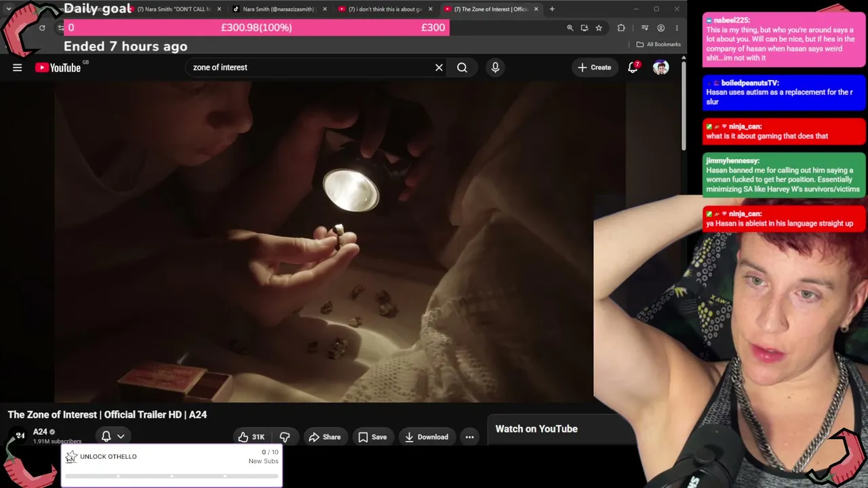The height and width of the screenshot is (488, 868).
Task: Click ninja_can's 'Hasan is ableist' message
Action: 784,218
